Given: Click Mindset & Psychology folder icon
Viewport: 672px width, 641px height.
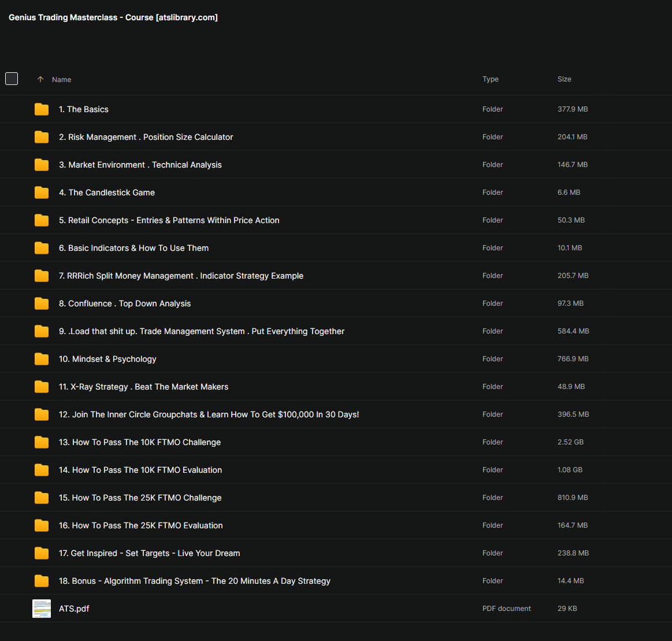Looking at the screenshot, I should [x=42, y=359].
